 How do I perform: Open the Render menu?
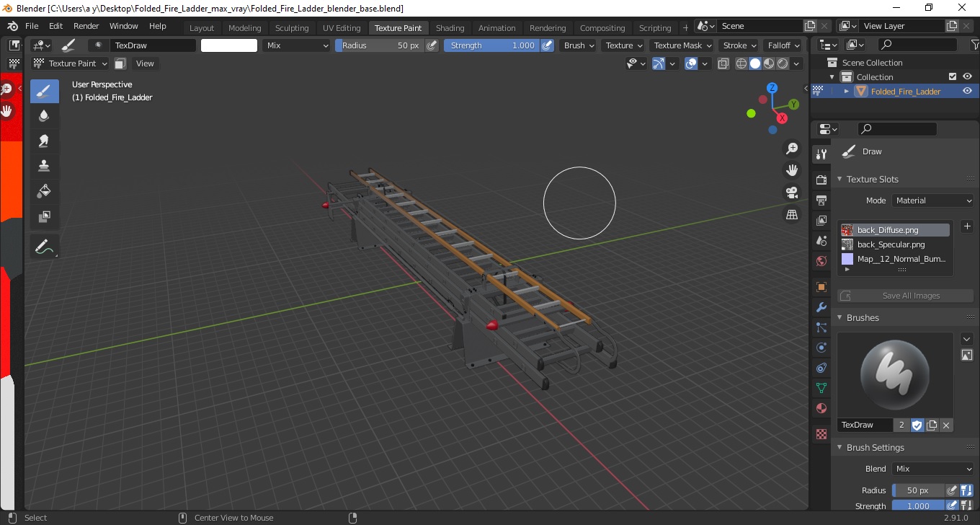point(86,26)
